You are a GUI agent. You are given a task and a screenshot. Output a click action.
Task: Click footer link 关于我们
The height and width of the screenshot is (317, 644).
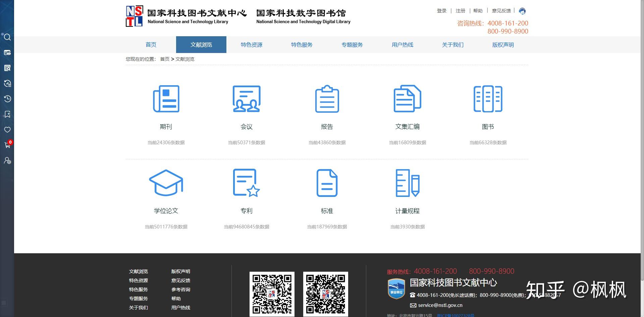pos(139,308)
